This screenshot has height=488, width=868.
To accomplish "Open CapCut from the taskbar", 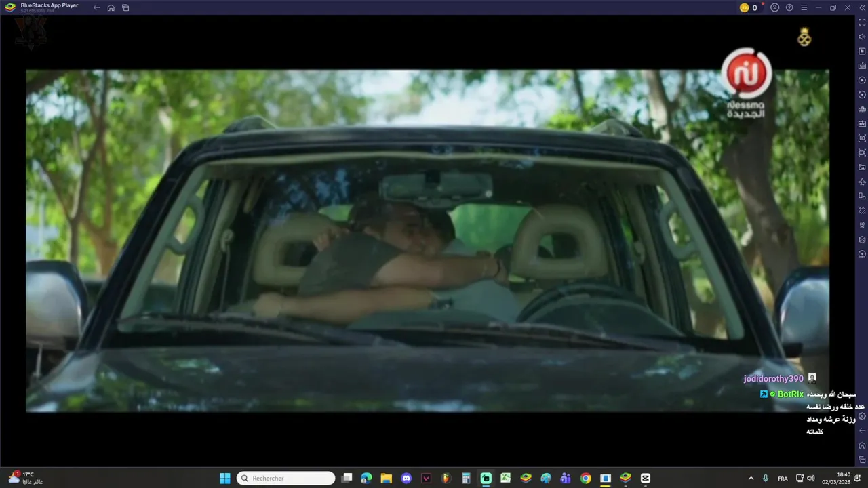I will coord(645,478).
